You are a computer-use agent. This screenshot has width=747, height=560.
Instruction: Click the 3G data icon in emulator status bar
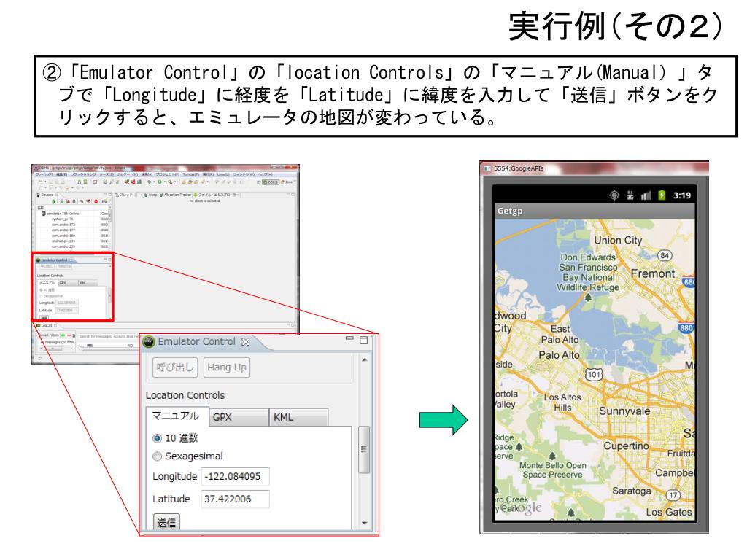[630, 195]
